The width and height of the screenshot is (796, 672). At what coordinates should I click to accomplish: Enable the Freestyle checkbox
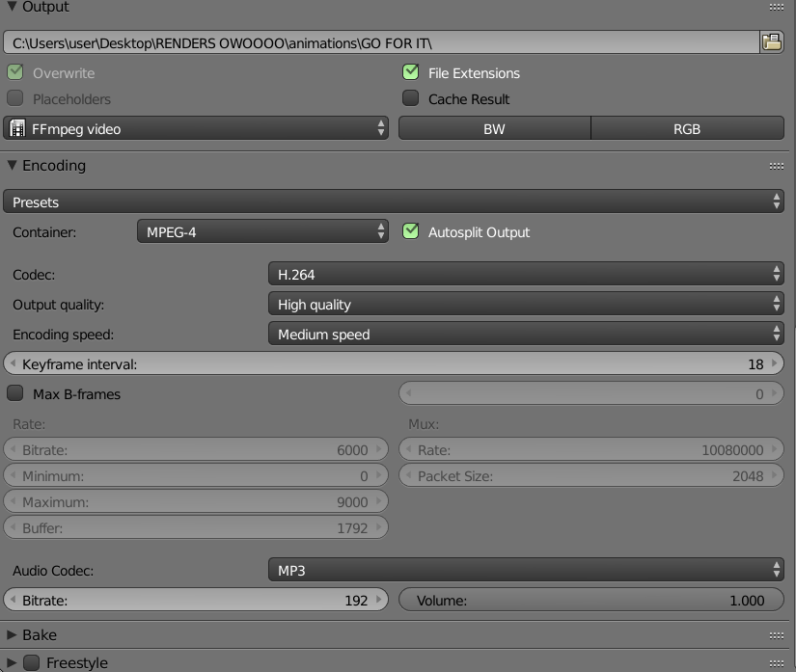[x=33, y=663]
